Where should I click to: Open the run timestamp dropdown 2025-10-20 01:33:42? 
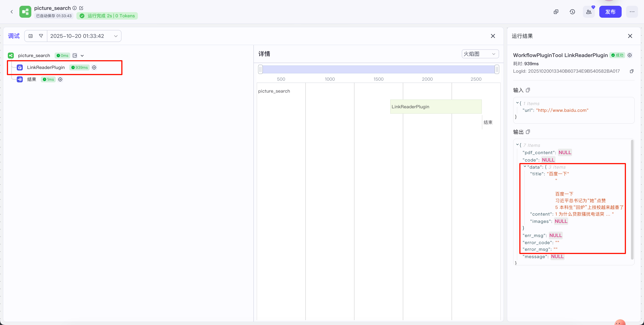84,36
